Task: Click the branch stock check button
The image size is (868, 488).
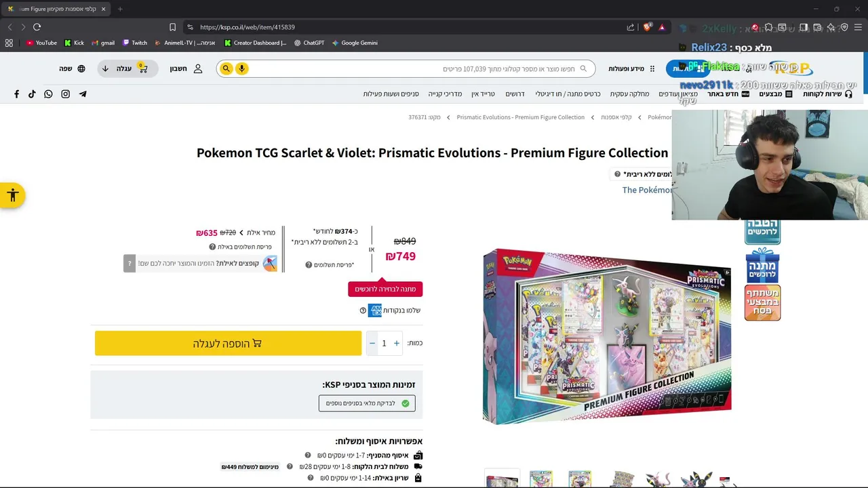Action: (x=367, y=403)
